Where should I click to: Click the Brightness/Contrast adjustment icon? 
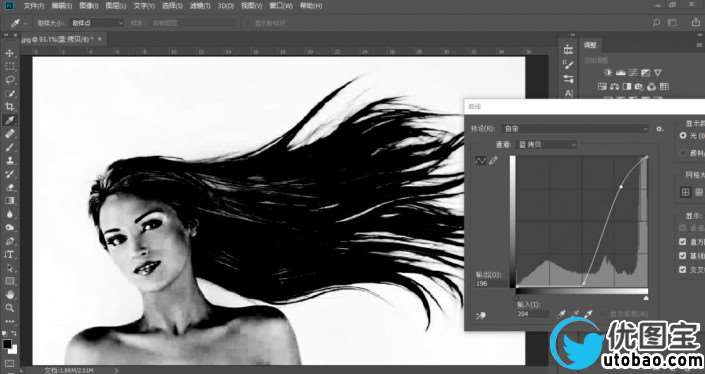609,72
